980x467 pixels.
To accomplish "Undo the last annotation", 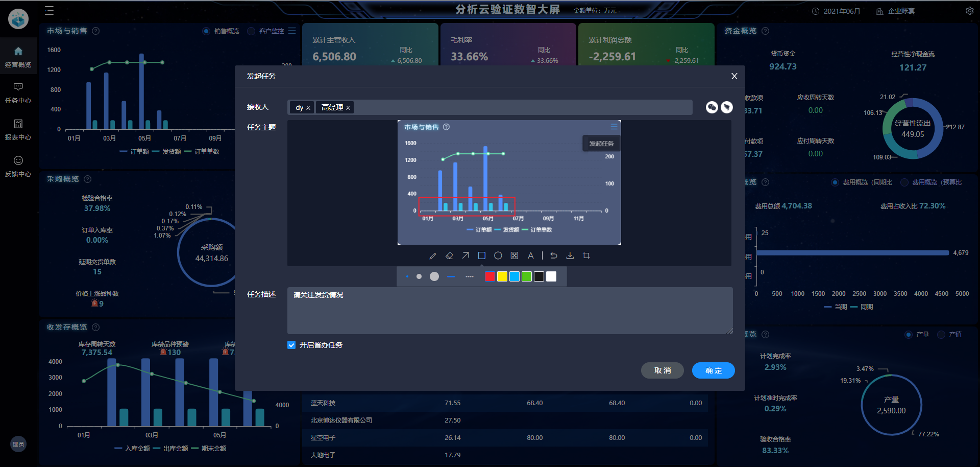I will pos(554,255).
